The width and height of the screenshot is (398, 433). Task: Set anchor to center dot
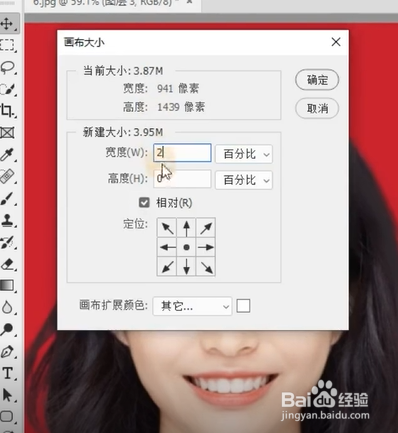point(187,247)
